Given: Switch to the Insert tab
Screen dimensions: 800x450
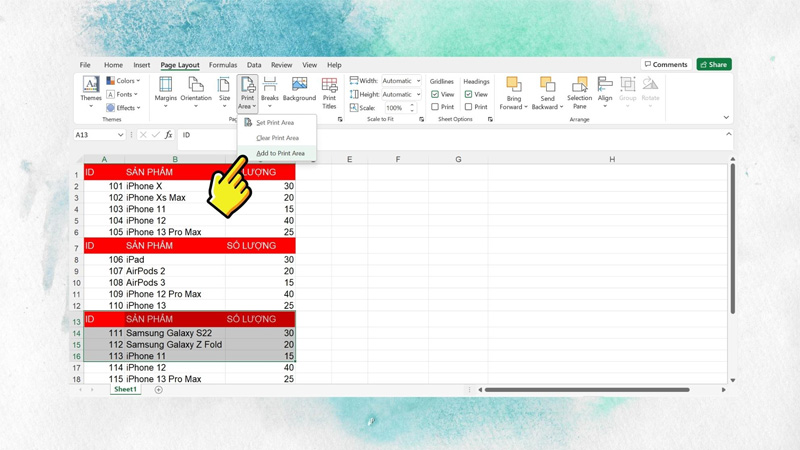Looking at the screenshot, I should click(x=142, y=65).
